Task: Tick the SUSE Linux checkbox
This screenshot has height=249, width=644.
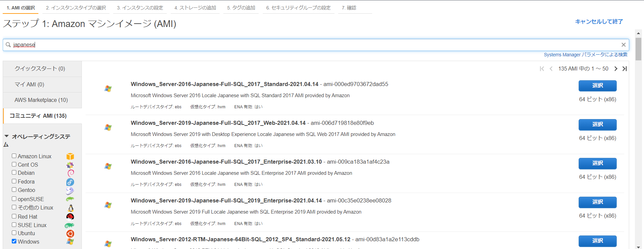Action: click(14, 225)
